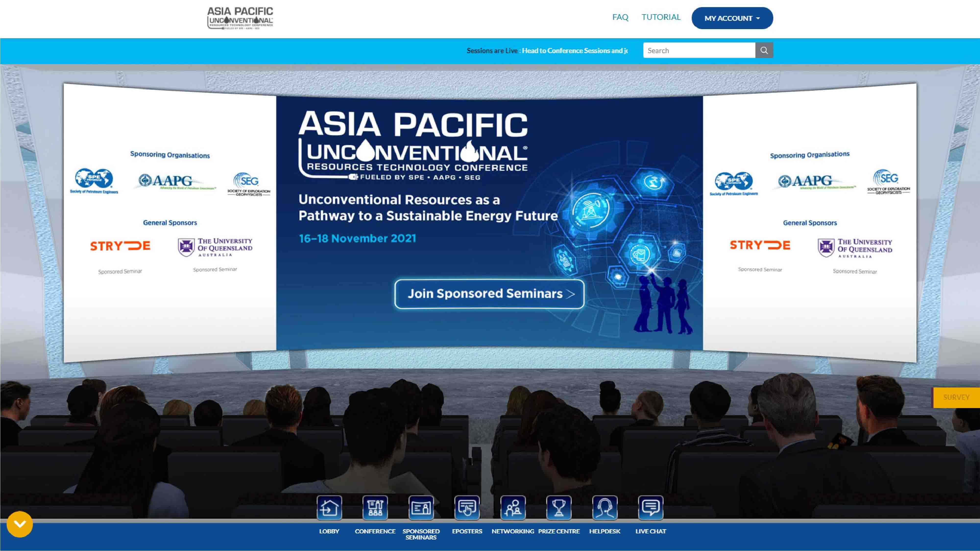Open the Tutorial link
This screenshot has height=551, width=980.
661,17
